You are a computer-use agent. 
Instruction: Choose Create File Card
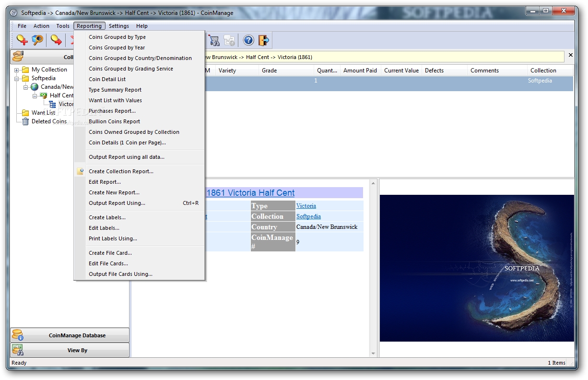[140, 253]
